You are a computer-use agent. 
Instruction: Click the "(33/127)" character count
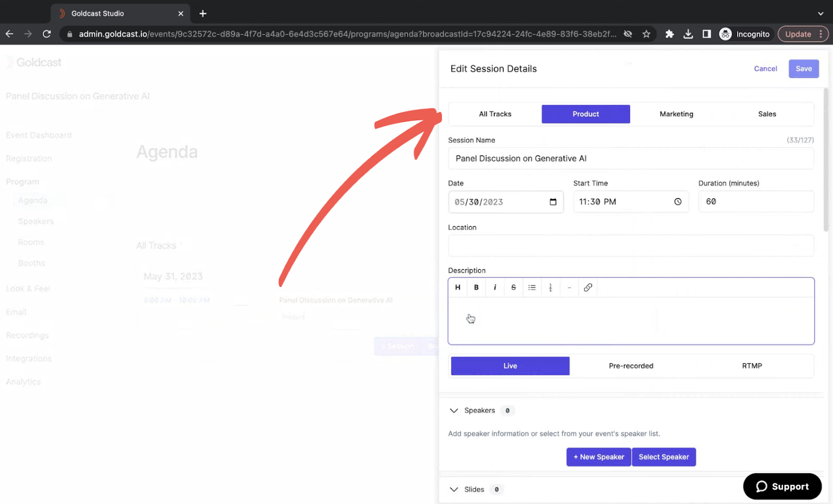click(800, 140)
